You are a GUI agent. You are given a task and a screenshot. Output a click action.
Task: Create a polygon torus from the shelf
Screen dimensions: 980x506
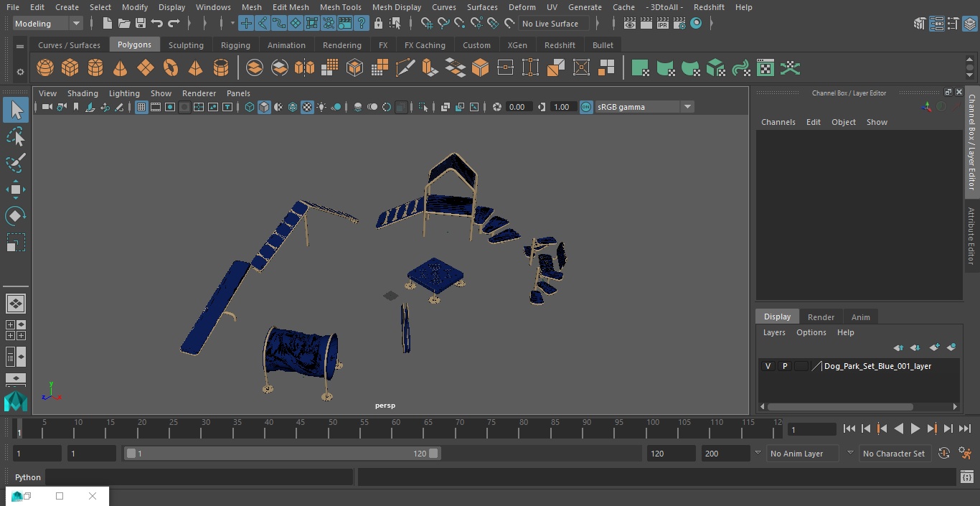click(x=171, y=68)
